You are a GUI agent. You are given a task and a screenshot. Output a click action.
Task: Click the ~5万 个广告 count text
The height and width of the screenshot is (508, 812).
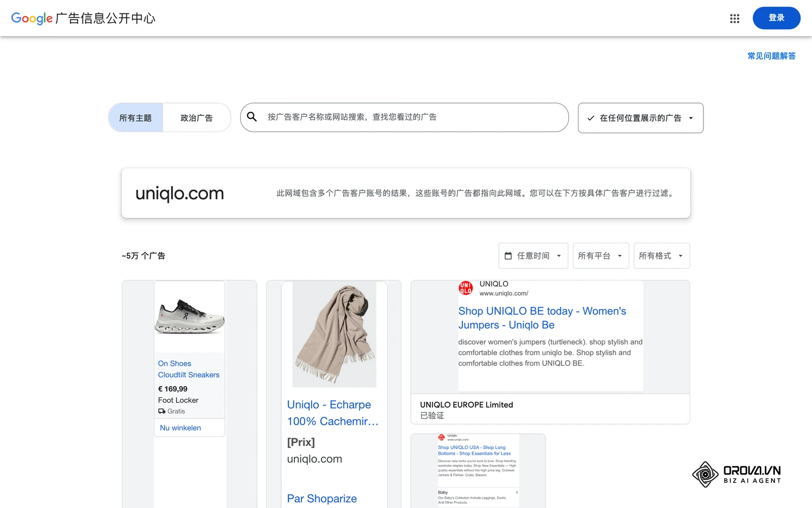(x=144, y=256)
